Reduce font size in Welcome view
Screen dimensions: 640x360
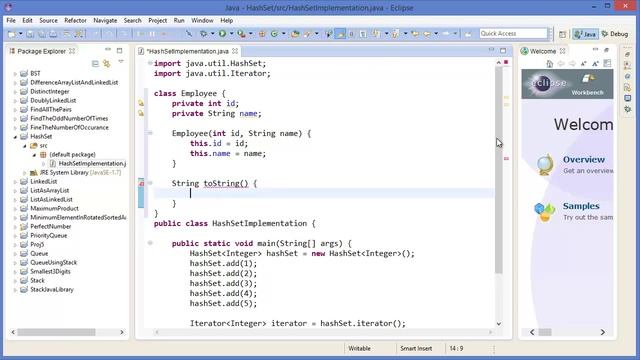point(584,64)
